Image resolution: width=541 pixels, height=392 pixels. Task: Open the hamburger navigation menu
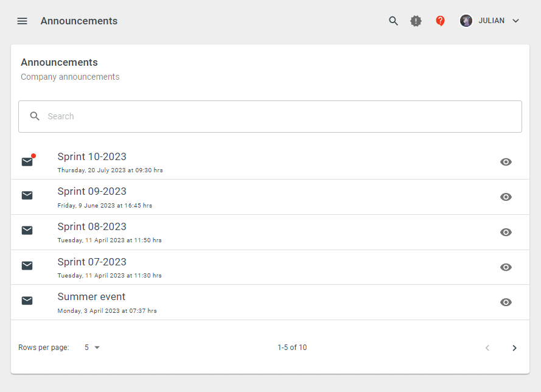22,21
